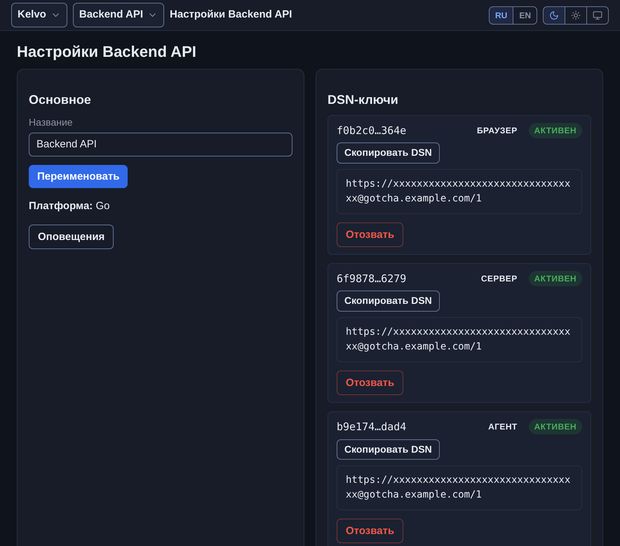Switch language to RU

click(501, 15)
